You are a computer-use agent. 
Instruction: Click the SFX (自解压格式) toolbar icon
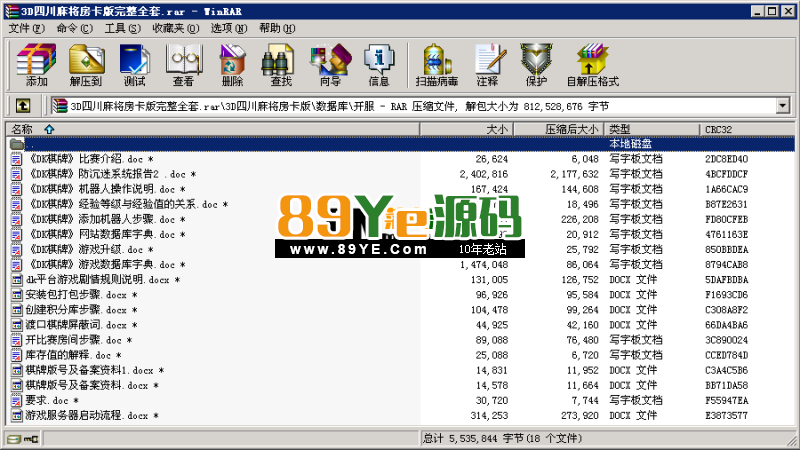(x=592, y=65)
